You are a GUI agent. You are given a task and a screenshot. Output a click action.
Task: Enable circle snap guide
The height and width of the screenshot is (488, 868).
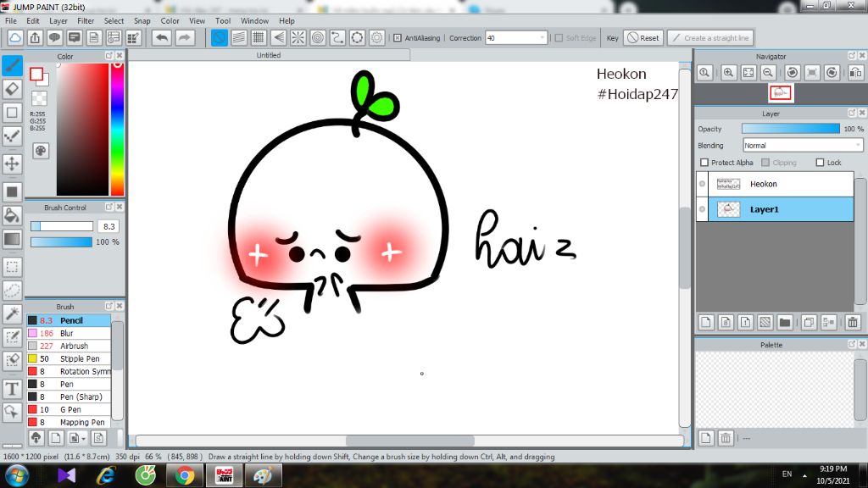pos(318,37)
